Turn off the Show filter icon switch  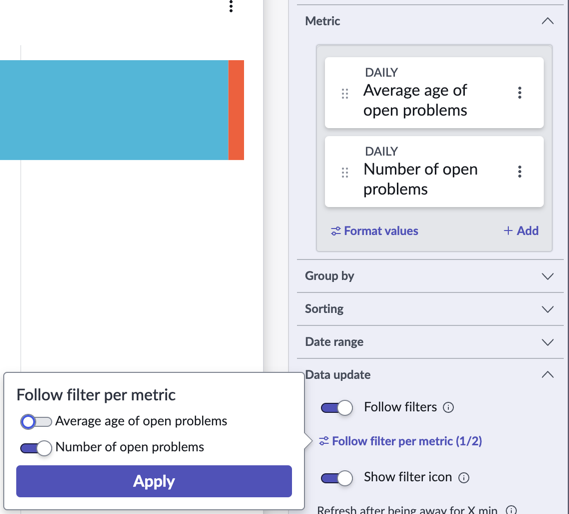tap(336, 477)
